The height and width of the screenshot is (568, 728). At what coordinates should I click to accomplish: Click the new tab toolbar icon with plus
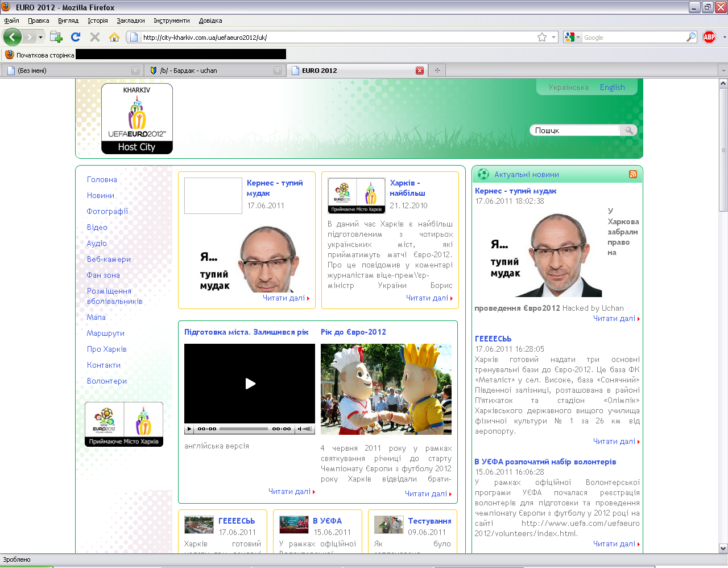56,37
